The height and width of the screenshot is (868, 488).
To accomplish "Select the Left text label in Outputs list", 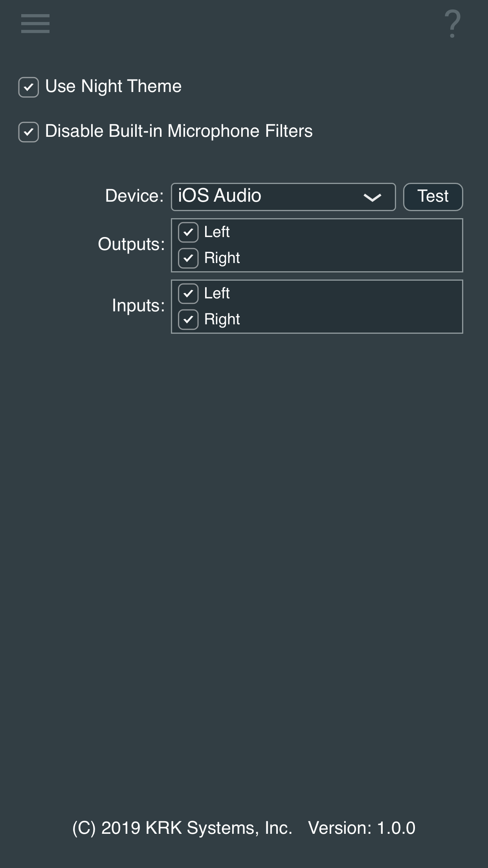I will coord(217,232).
